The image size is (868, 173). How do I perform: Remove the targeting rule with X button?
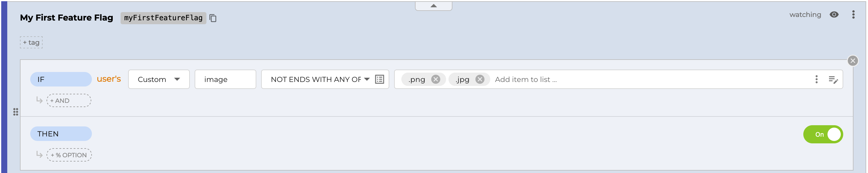(x=853, y=61)
